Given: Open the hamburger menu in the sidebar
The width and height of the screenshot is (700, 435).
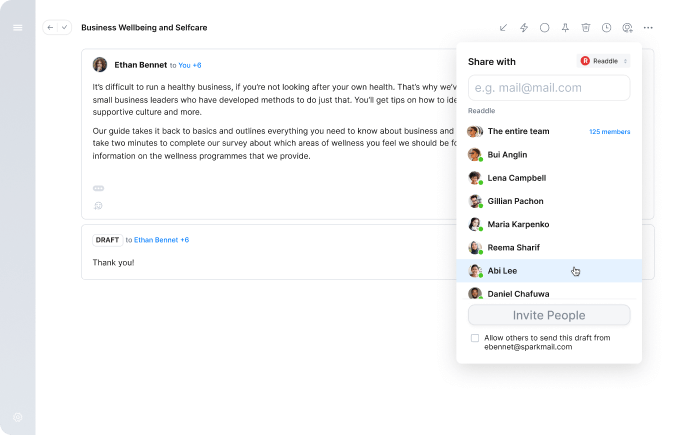Looking at the screenshot, I should pyautogui.click(x=18, y=28).
